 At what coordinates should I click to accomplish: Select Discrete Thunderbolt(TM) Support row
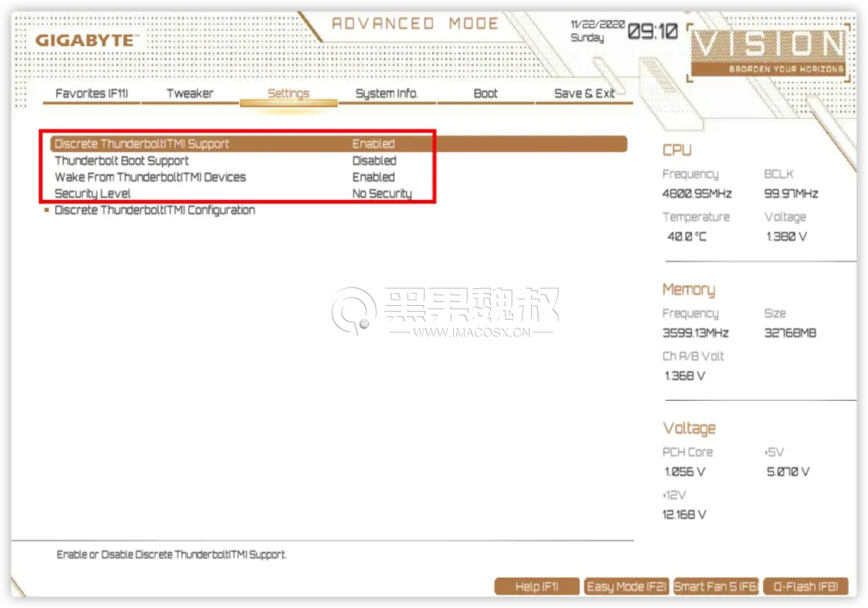tap(338, 144)
